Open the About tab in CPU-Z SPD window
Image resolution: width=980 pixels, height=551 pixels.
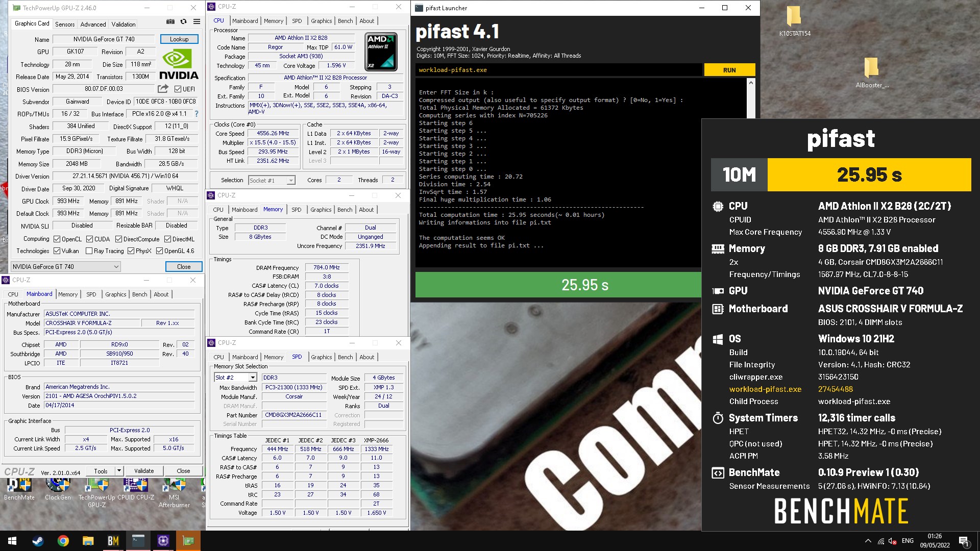coord(366,357)
